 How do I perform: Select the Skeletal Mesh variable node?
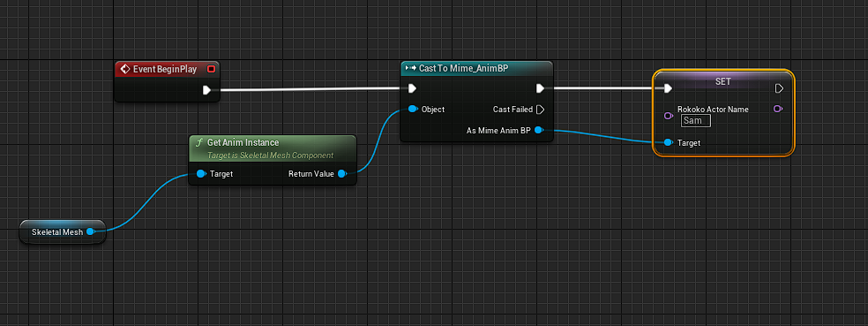[62, 231]
